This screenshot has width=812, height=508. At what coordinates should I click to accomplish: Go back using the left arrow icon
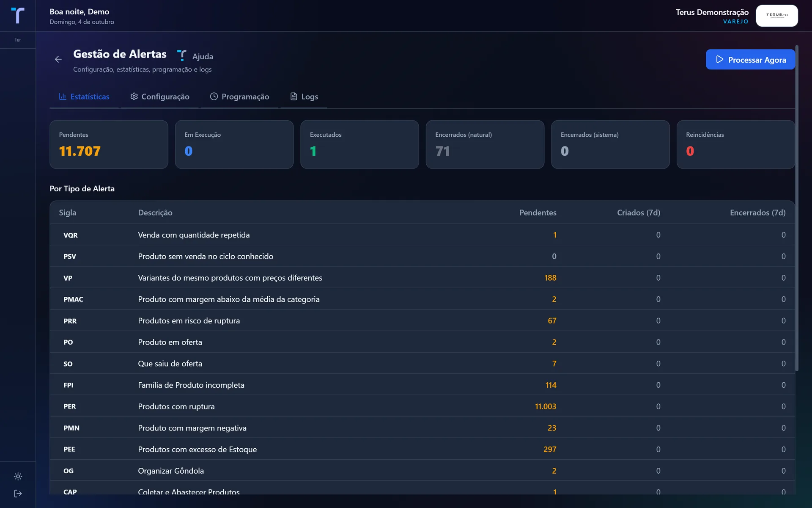[x=58, y=60]
